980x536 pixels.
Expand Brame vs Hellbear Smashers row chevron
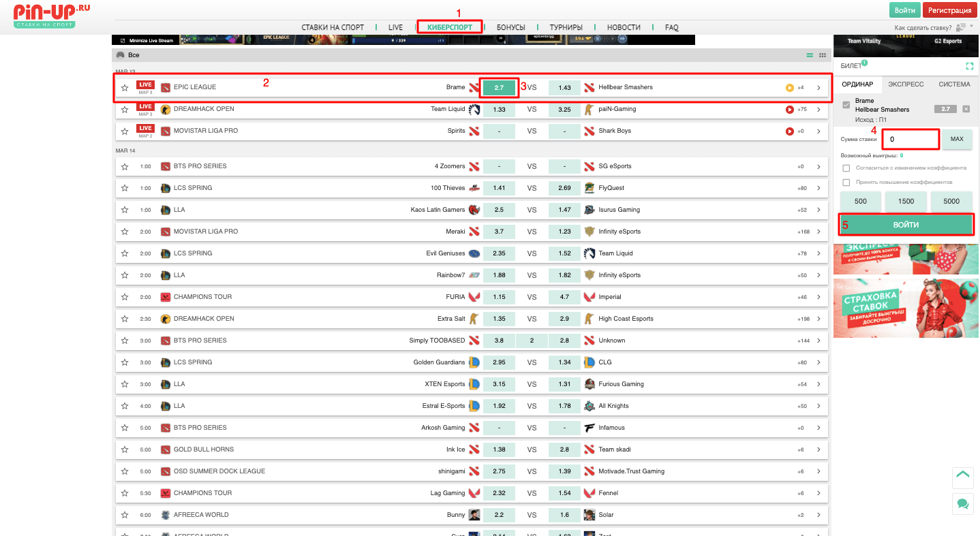[x=818, y=87]
